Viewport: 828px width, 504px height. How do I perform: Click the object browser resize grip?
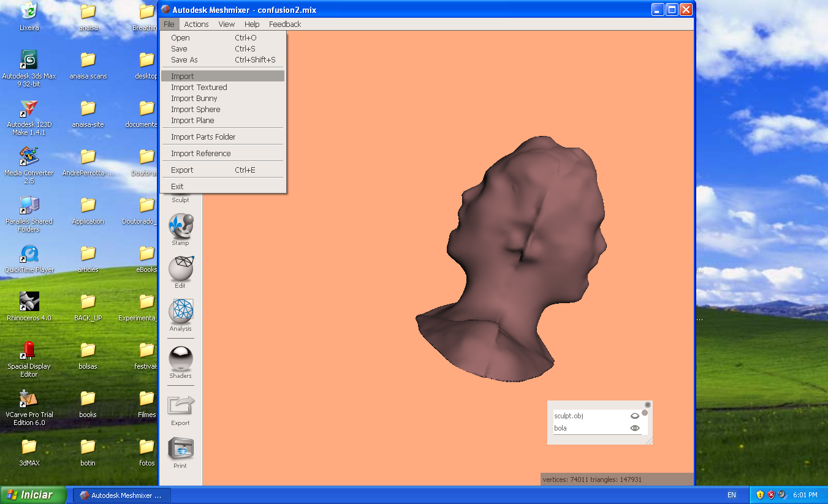(x=649, y=441)
